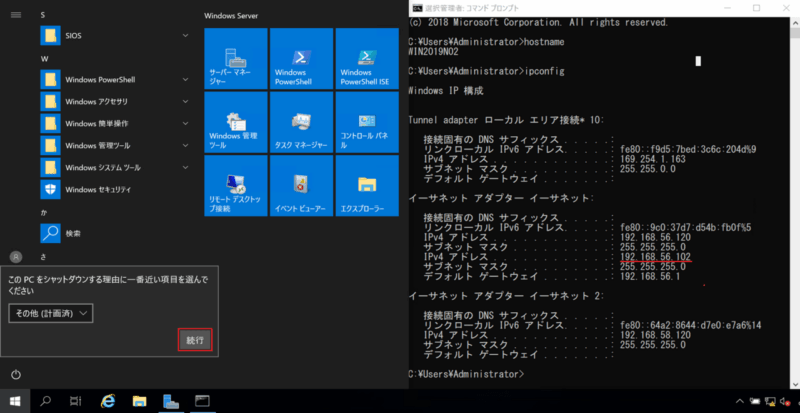Open Task View on taskbar
The width and height of the screenshot is (800, 413).
click(x=76, y=400)
